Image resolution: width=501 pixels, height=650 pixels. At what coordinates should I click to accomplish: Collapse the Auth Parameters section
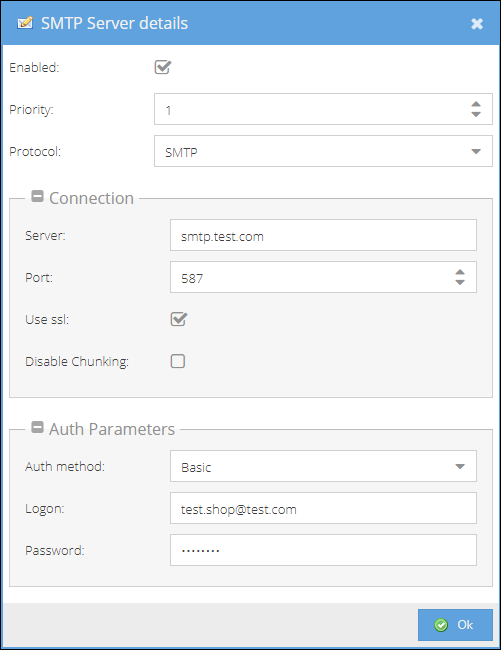pyautogui.click(x=37, y=427)
